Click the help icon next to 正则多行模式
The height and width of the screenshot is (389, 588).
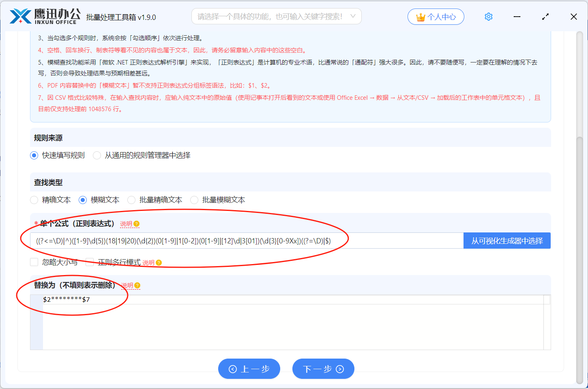[x=158, y=262]
